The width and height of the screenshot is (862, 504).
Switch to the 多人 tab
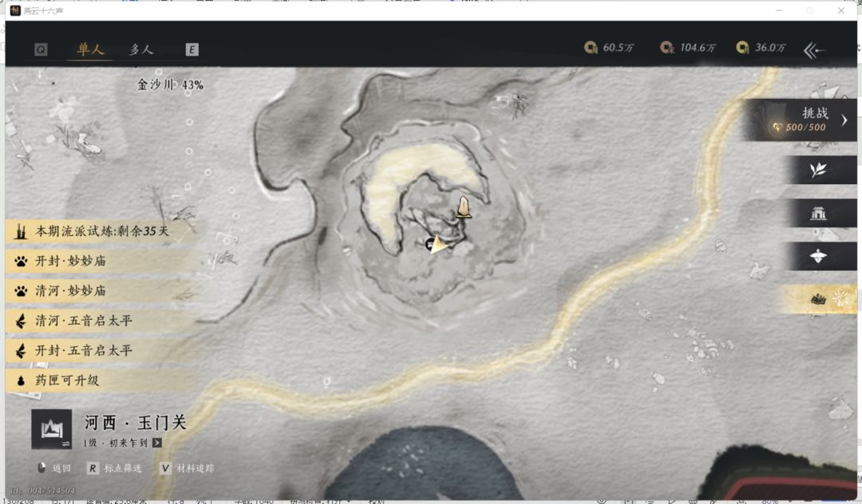coord(141,49)
